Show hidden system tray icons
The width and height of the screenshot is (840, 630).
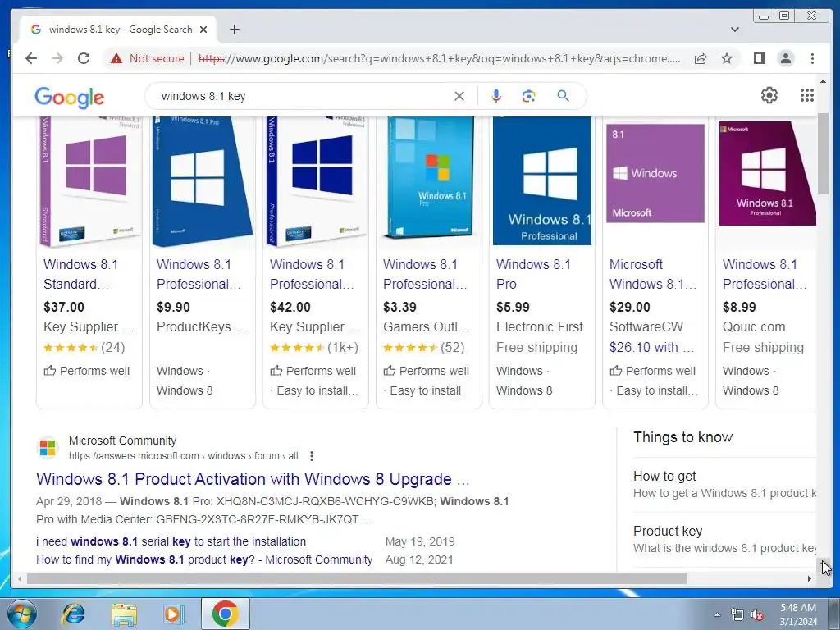coord(717,614)
